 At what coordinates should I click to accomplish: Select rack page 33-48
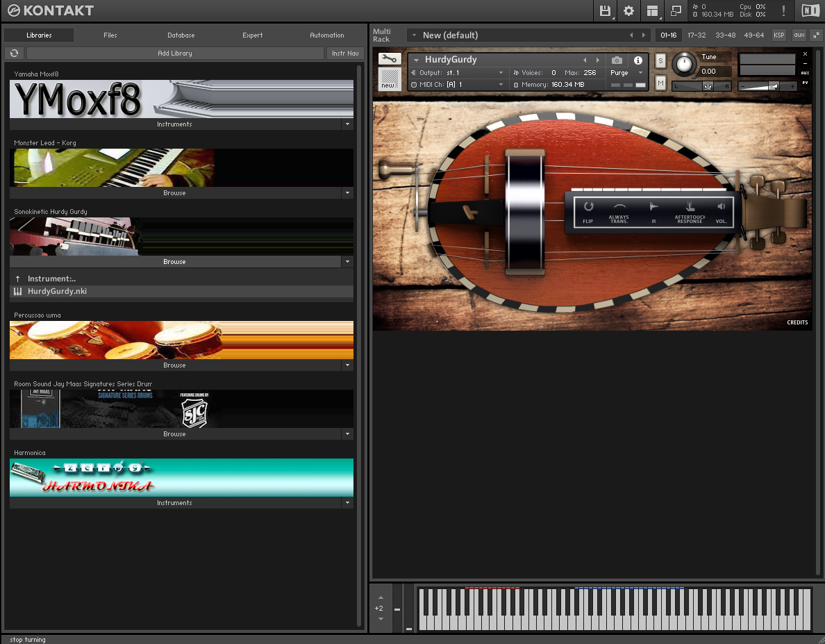coord(726,35)
